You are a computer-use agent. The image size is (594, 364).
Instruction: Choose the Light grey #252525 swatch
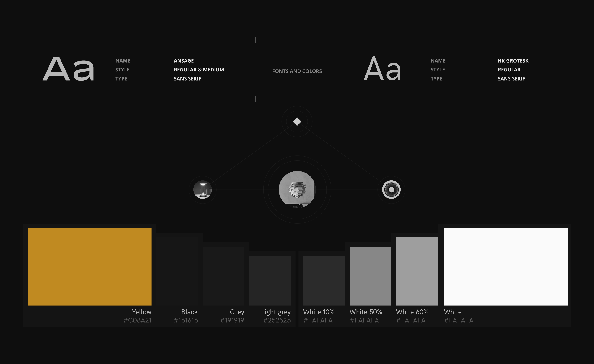pyautogui.click(x=270, y=280)
